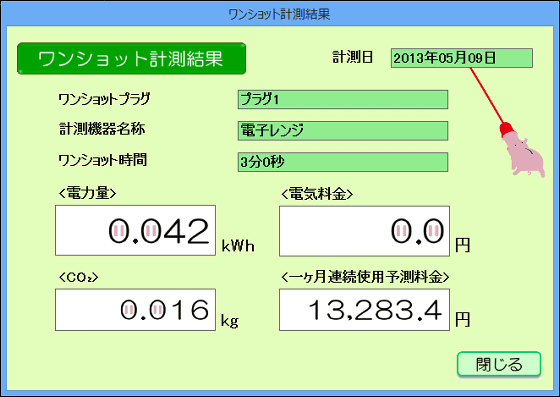Click the red pointer tip above the hippo
Image resolution: width=560 pixels, height=397 pixels.
[506, 130]
